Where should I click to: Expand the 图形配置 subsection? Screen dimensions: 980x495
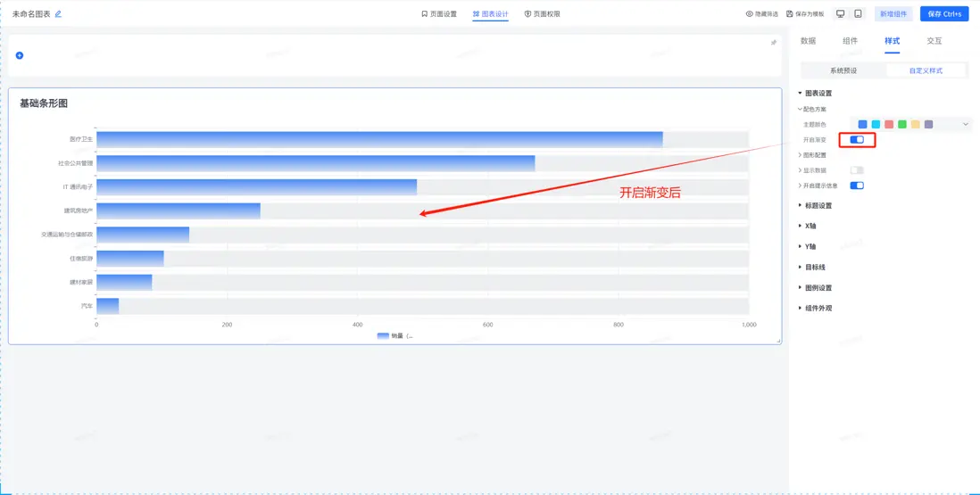coord(800,155)
